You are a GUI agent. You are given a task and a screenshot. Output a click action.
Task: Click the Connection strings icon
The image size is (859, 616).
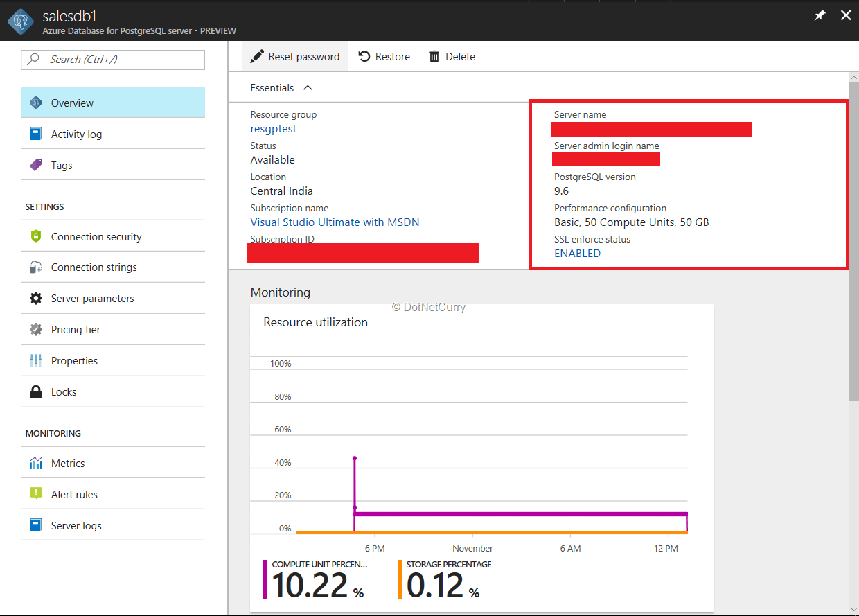coord(36,267)
